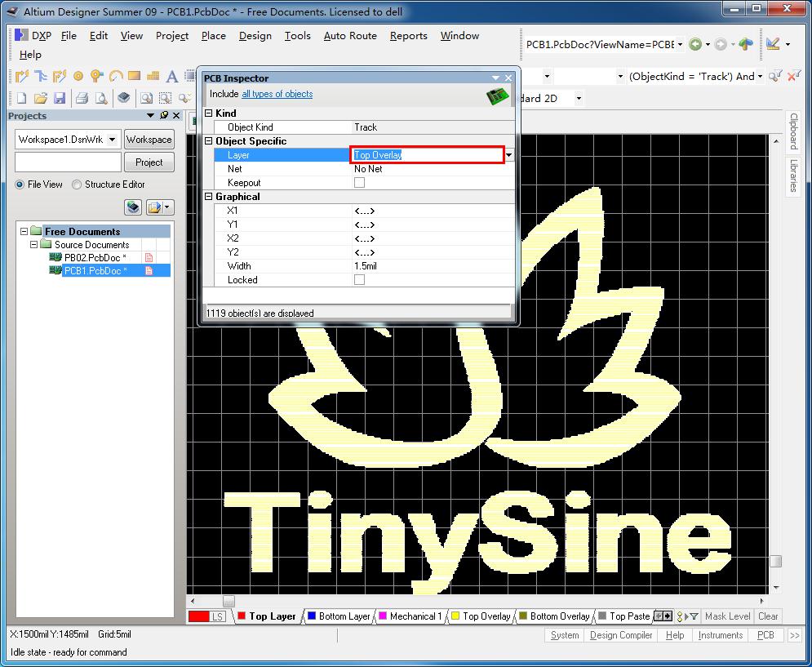This screenshot has height=667, width=812.
Task: Collapse the Free Documents tree node
Action: [24, 231]
